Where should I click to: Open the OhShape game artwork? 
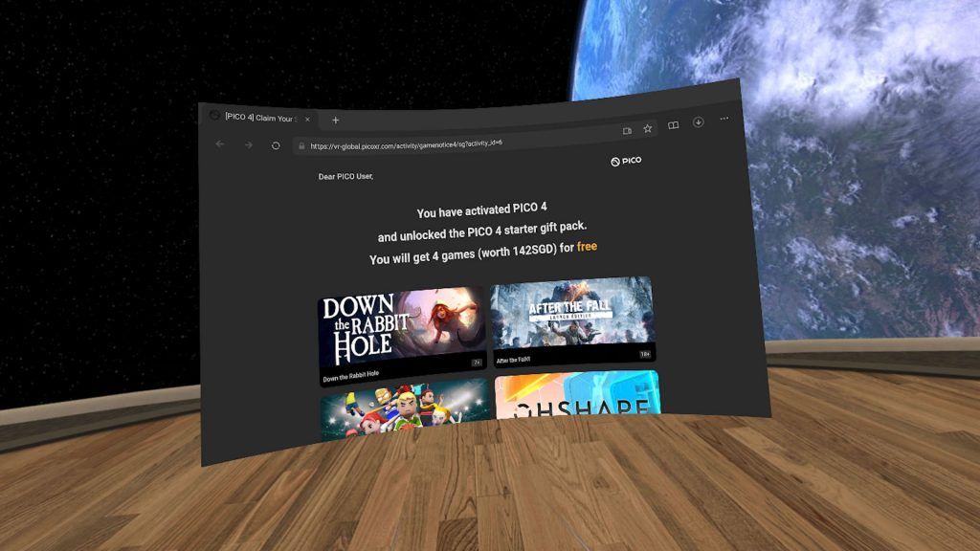pyautogui.click(x=577, y=394)
